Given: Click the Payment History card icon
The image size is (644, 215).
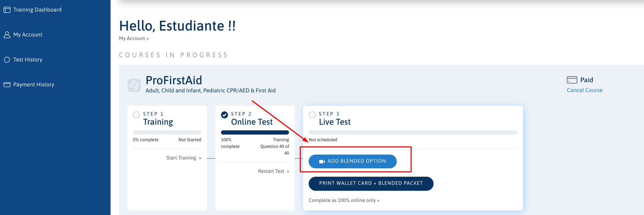Looking at the screenshot, I should point(7,85).
